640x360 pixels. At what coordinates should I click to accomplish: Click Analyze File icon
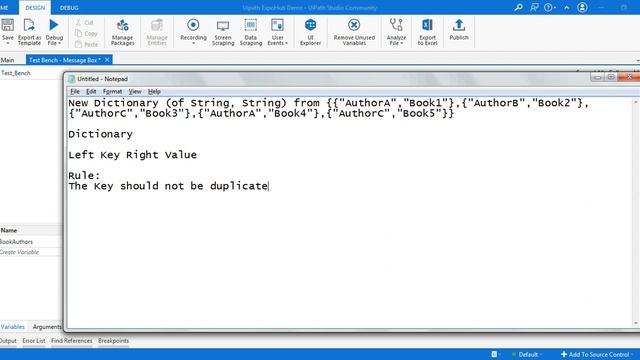[396, 25]
